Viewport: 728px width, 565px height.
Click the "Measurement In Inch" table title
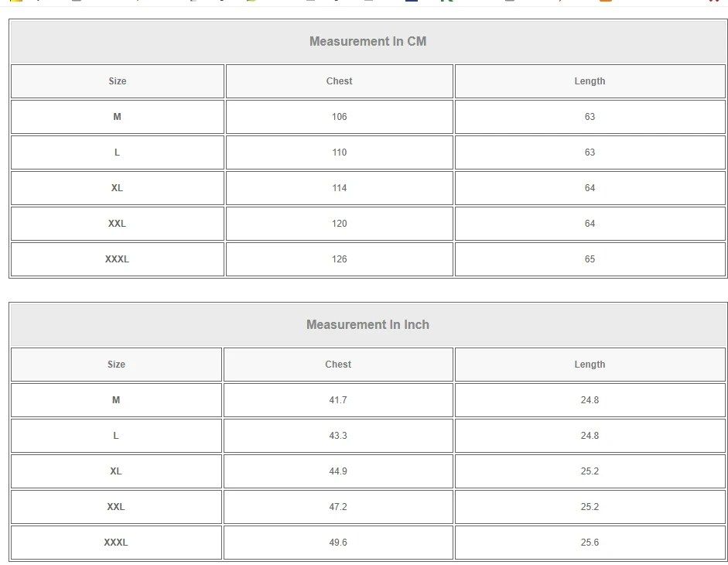click(367, 325)
